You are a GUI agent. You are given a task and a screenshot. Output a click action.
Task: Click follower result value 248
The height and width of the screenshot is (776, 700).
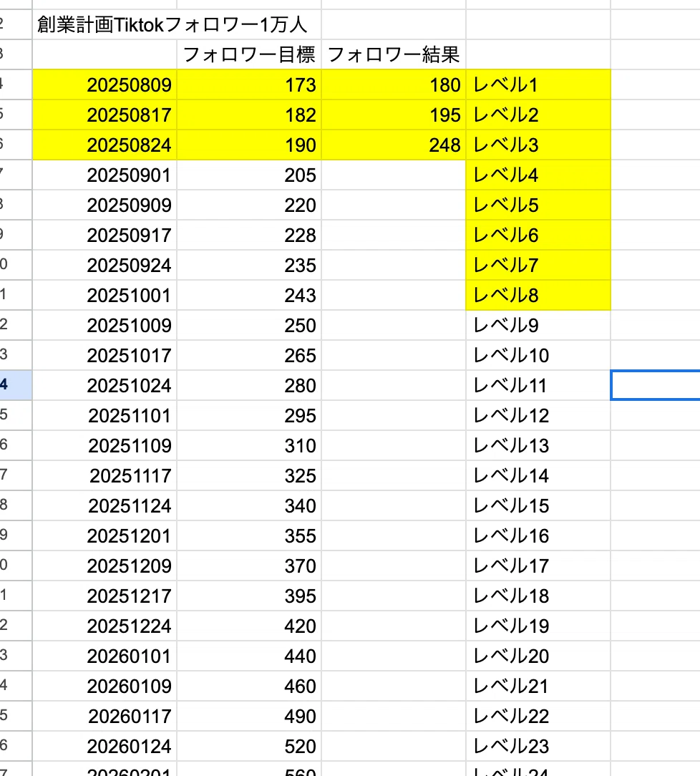click(394, 145)
